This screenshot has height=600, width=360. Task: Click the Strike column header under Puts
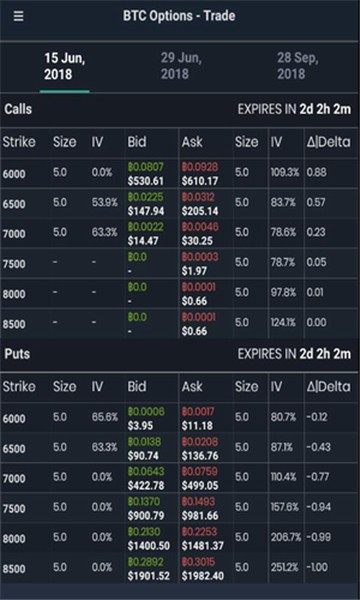tap(19, 387)
